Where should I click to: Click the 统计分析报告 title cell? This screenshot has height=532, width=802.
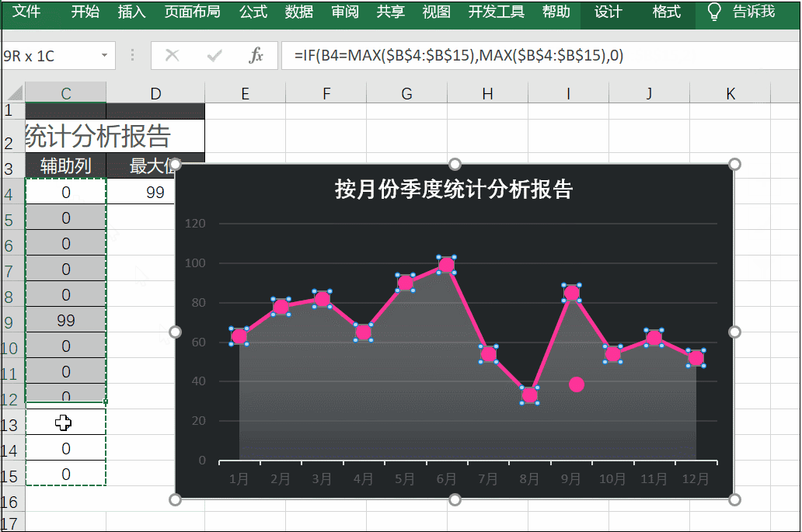click(115, 135)
